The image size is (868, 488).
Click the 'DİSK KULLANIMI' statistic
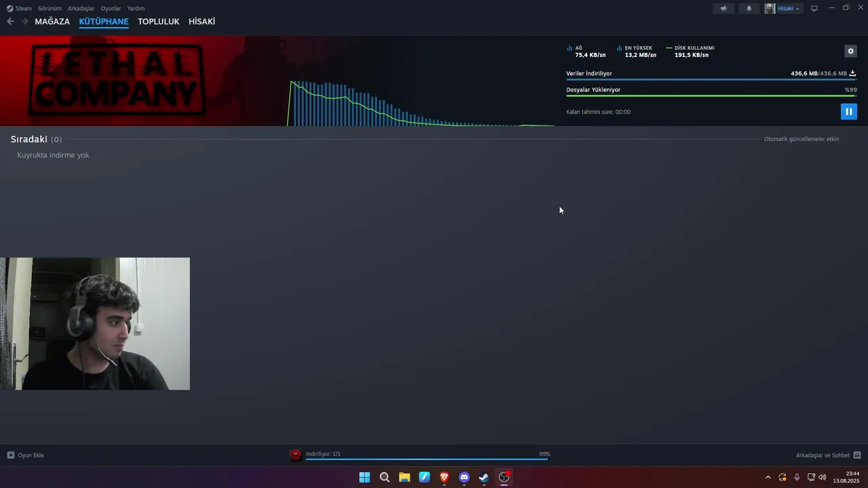[x=690, y=52]
